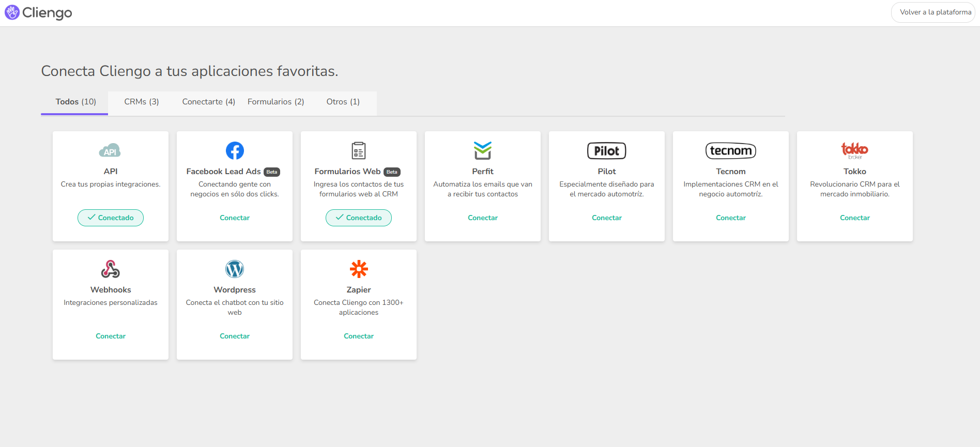This screenshot has height=447, width=980.
Task: Click the 'Zapier' card title
Action: click(x=359, y=290)
